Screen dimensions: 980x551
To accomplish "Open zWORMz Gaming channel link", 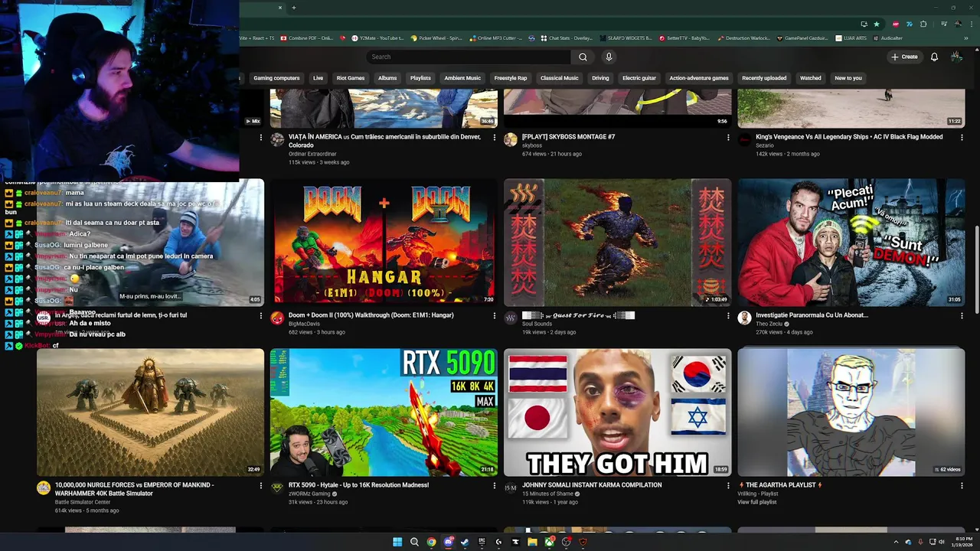I will click(311, 494).
